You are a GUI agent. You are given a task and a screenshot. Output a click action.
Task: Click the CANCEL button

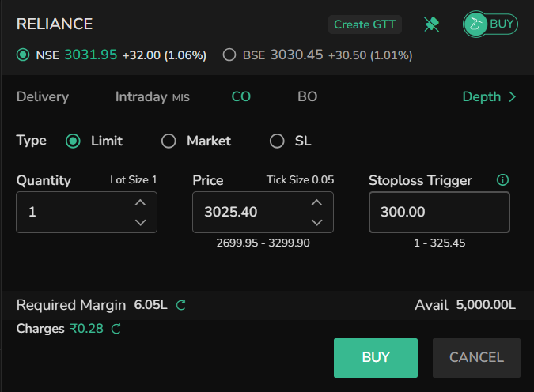(x=476, y=358)
